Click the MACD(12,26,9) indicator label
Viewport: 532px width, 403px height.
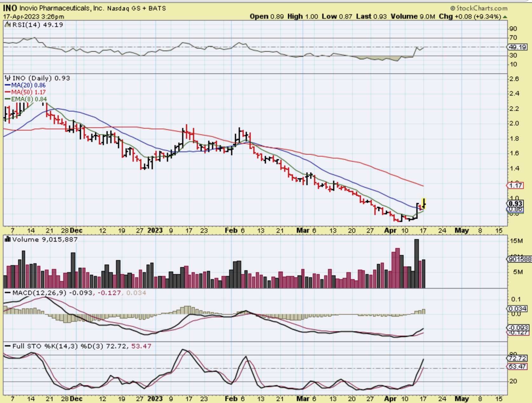39,293
